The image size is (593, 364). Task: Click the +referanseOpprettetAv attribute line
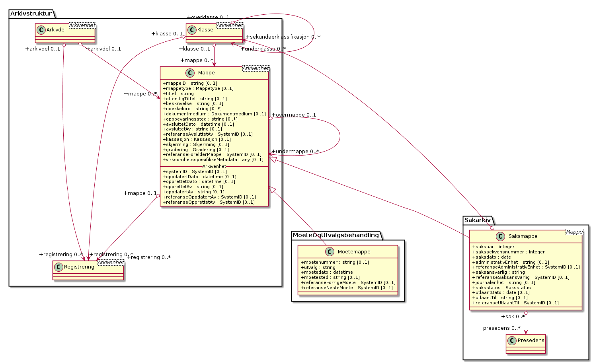pos(209,202)
